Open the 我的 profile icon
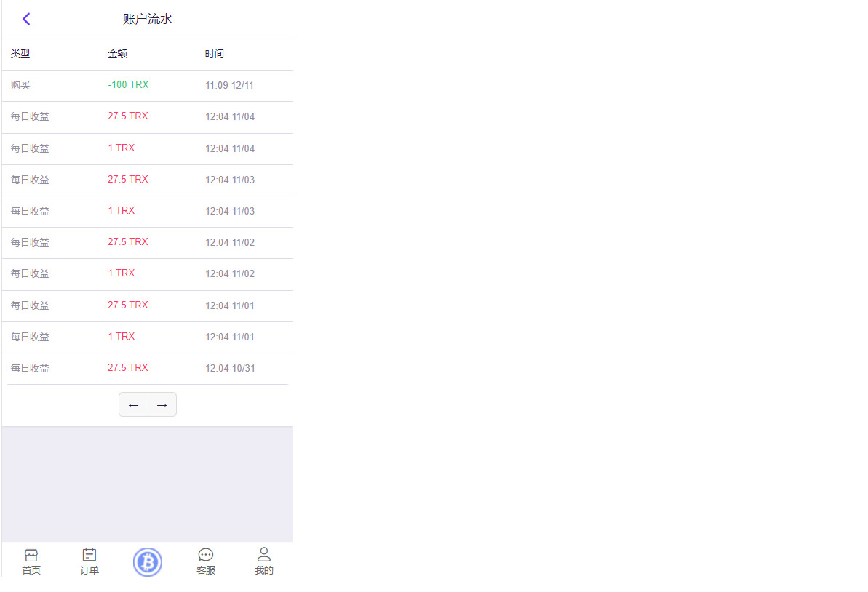Screen dimensions: 868x592 click(264, 561)
